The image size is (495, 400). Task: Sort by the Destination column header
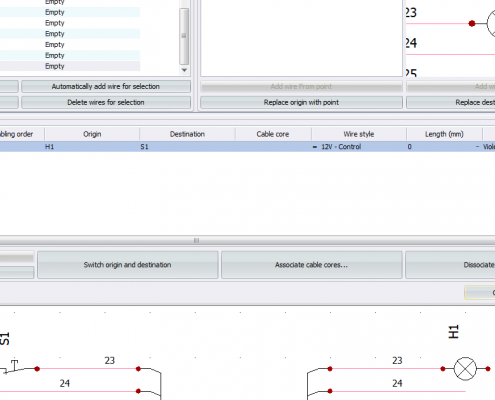point(187,134)
